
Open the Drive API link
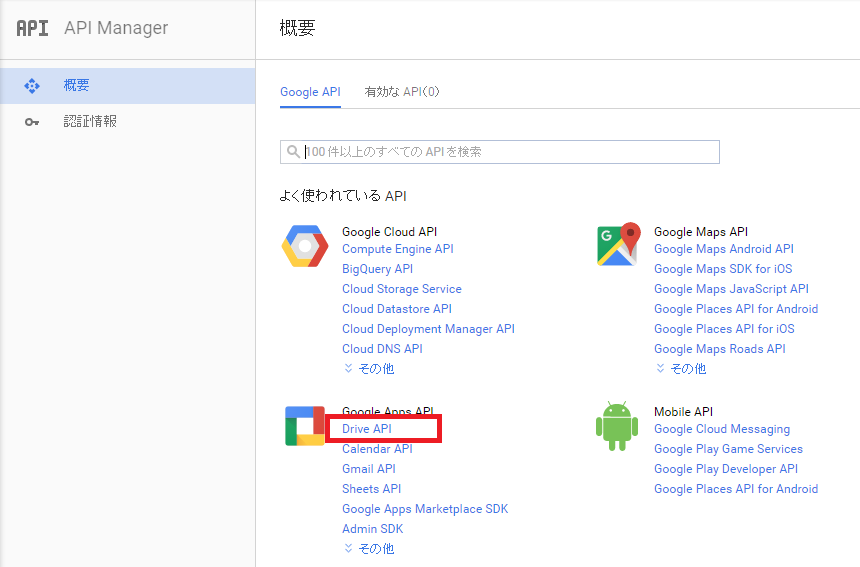[x=366, y=429]
